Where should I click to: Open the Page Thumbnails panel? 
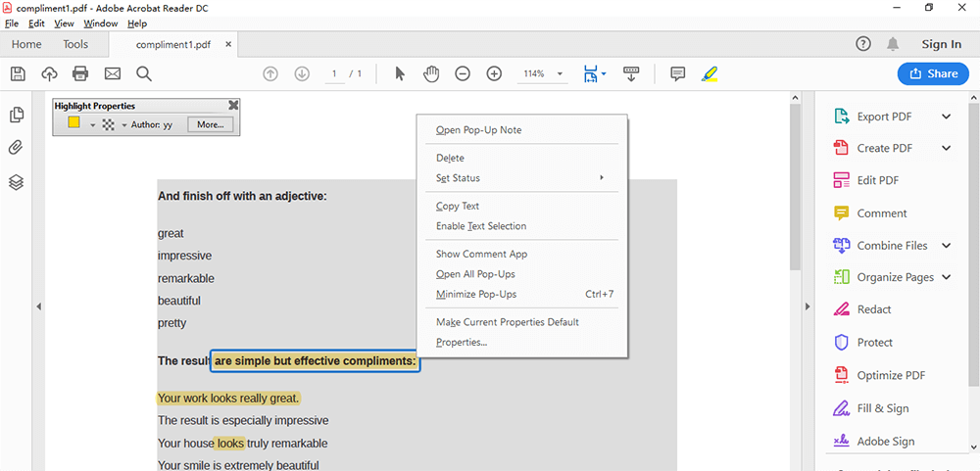tap(16, 116)
